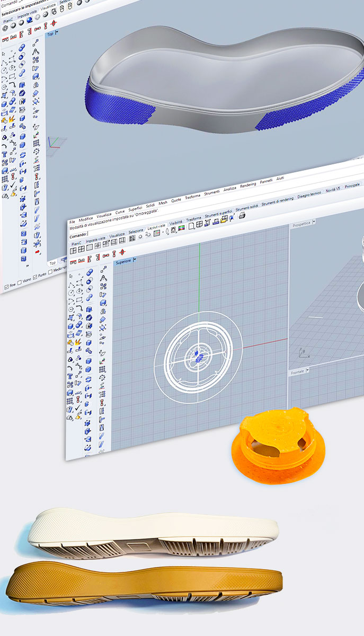The image size is (364, 636).
Task: Open the Top viewport title dropdown arrow
Action: coord(57,33)
